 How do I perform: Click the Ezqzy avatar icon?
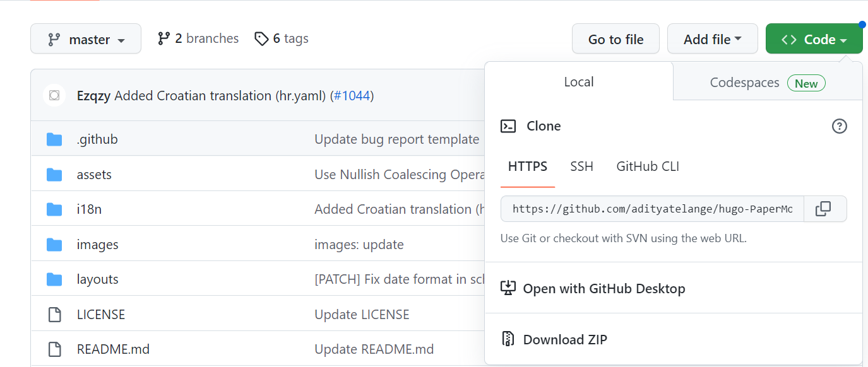tap(54, 96)
